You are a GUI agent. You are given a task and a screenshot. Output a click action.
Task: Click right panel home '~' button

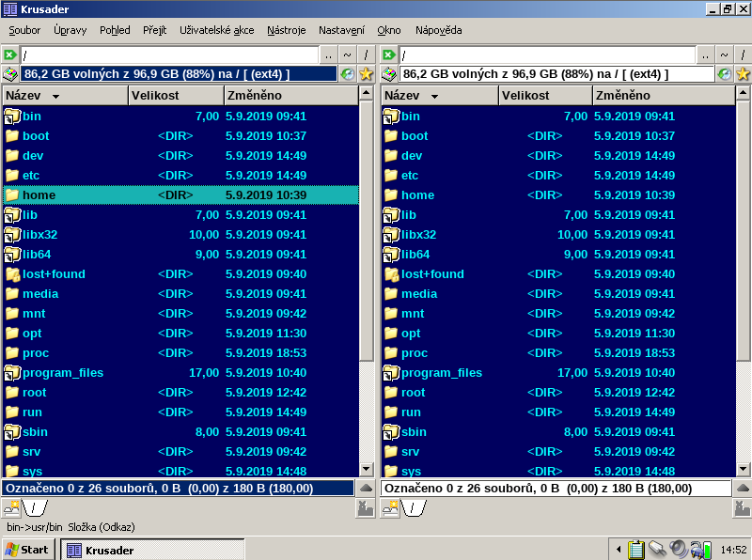click(724, 55)
